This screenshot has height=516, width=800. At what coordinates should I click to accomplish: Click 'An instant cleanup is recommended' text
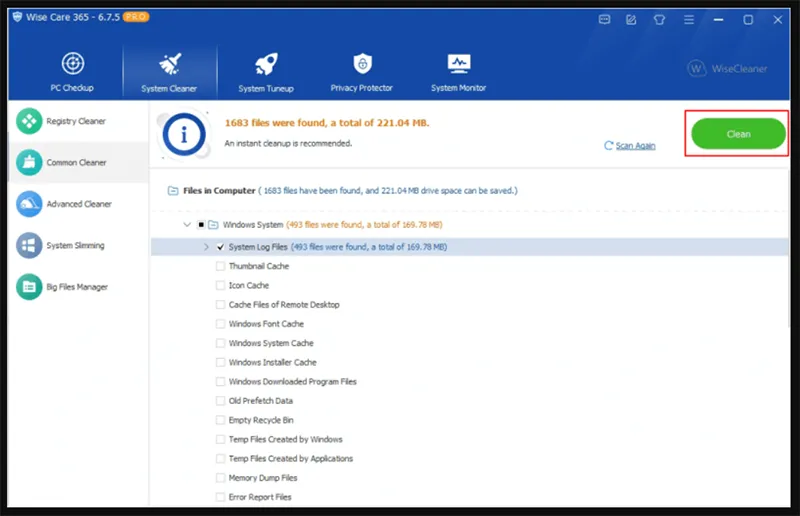(x=288, y=143)
